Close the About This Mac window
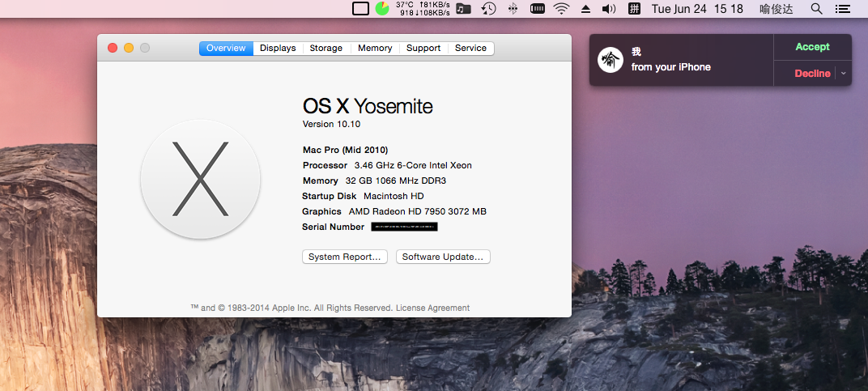This screenshot has width=868, height=391. click(113, 49)
